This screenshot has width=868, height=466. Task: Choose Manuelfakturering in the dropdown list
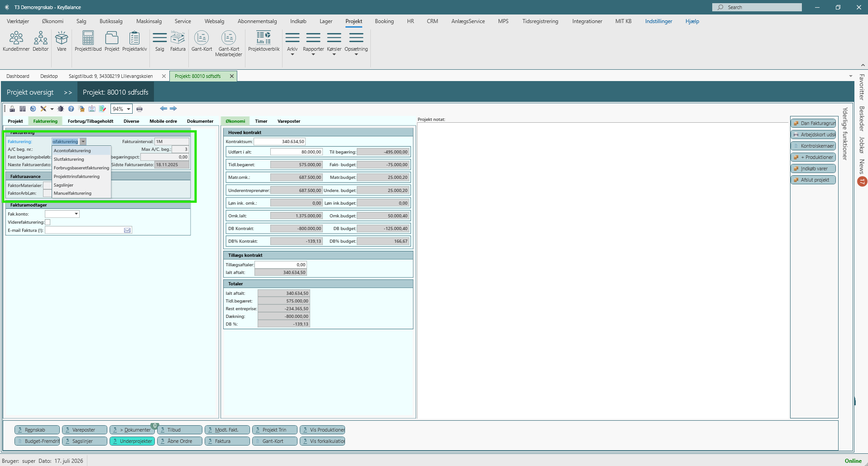(72, 193)
